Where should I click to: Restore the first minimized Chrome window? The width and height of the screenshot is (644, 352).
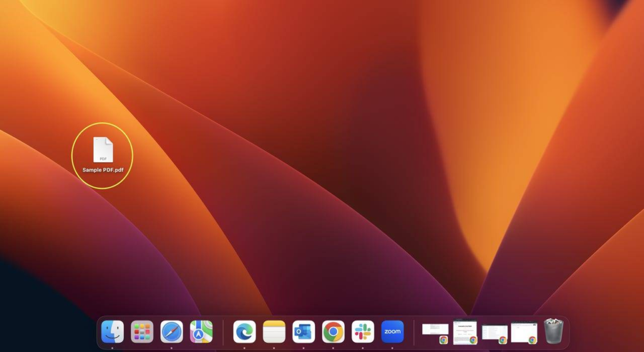click(435, 331)
